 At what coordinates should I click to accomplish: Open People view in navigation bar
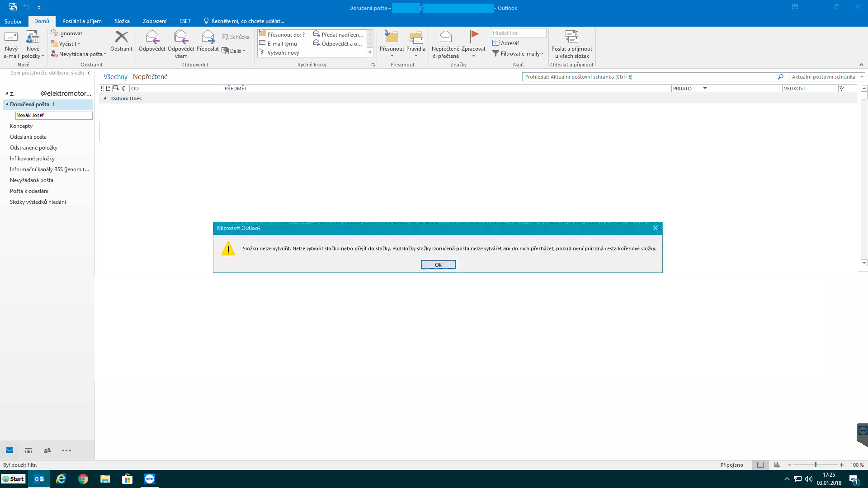[47, 450]
